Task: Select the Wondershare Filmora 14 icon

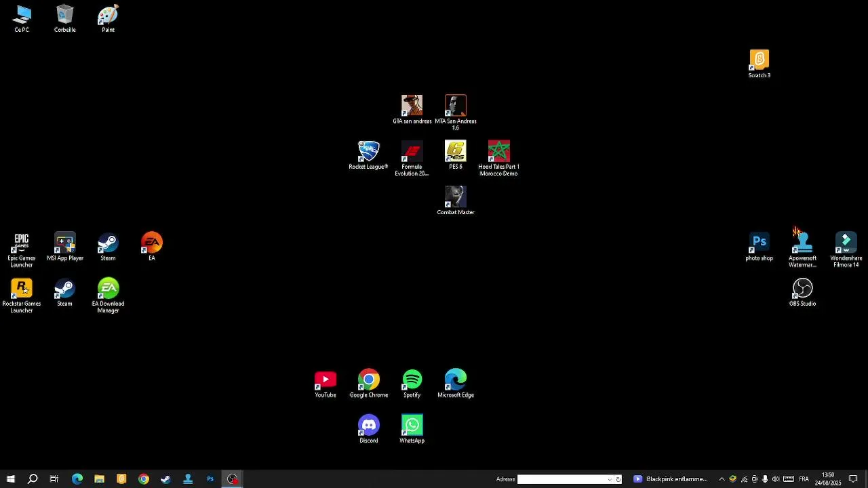Action: pos(846,250)
